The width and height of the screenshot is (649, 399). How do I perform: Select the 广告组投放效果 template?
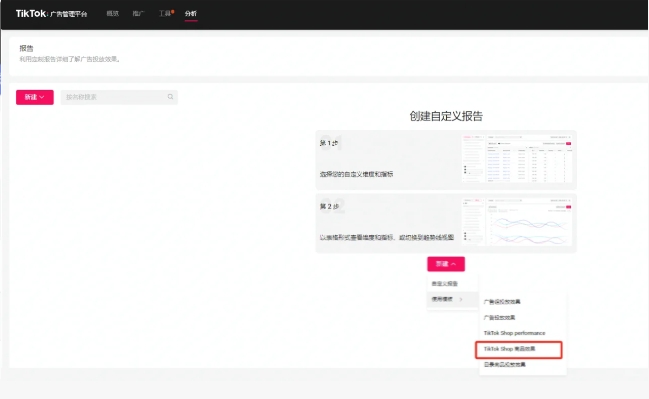coord(502,302)
